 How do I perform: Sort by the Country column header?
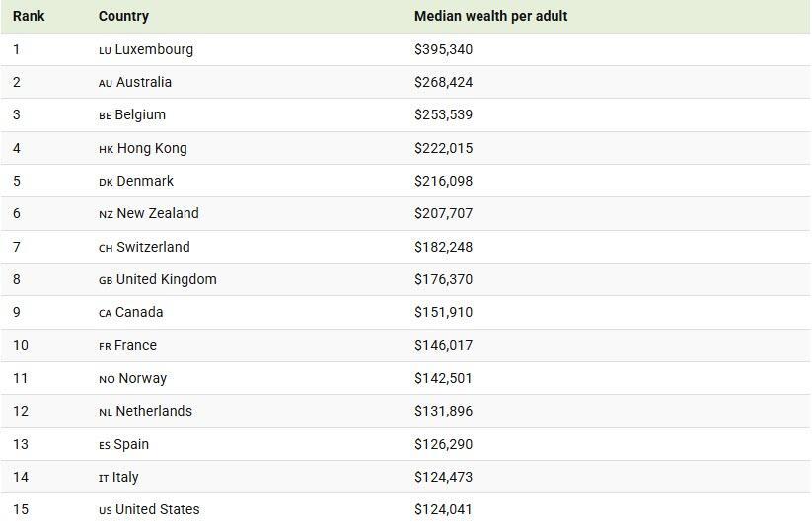click(x=123, y=16)
